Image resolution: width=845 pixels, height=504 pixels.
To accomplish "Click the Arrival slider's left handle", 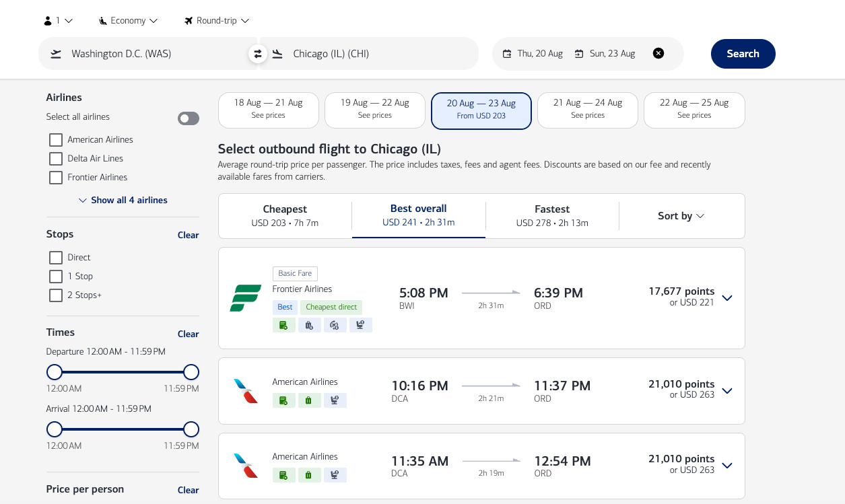I will tap(55, 429).
